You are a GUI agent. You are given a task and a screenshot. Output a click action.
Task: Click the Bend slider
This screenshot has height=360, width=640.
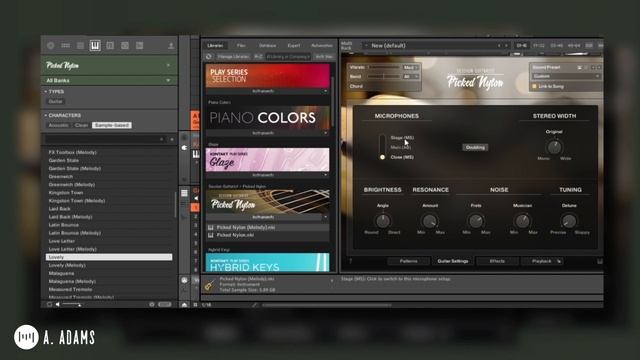pos(384,77)
